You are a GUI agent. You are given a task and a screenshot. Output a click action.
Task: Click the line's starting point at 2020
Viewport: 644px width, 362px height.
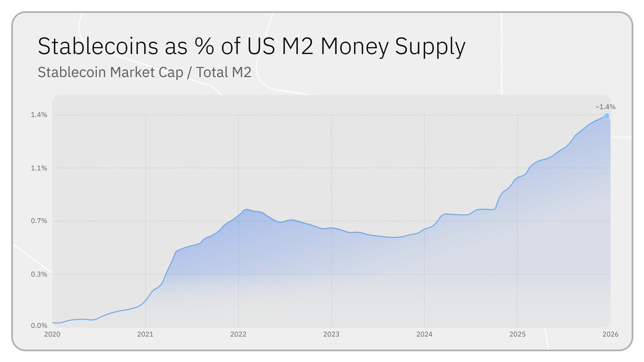(x=53, y=322)
